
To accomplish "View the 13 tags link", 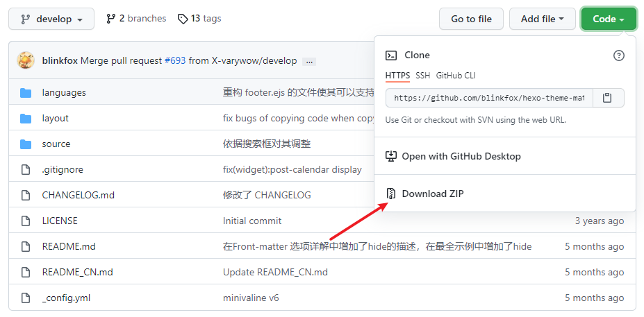I will coord(199,19).
